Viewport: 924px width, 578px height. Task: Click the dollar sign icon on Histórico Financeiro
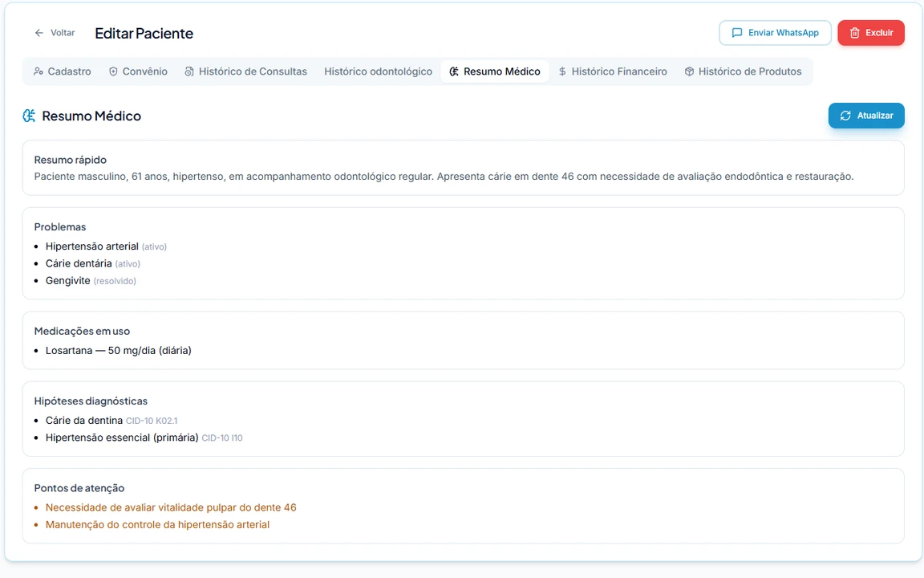click(562, 71)
